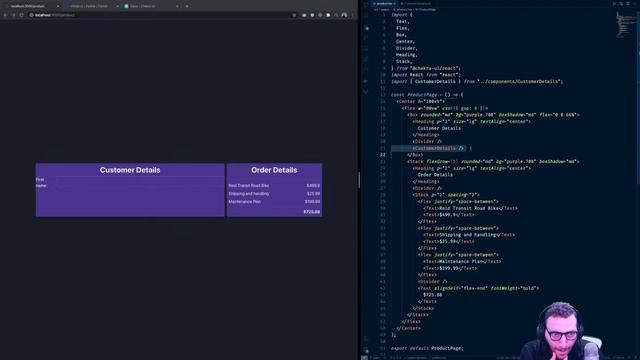Click the $725.88 total amount
The width and height of the screenshot is (640, 360).
pyautogui.click(x=312, y=212)
